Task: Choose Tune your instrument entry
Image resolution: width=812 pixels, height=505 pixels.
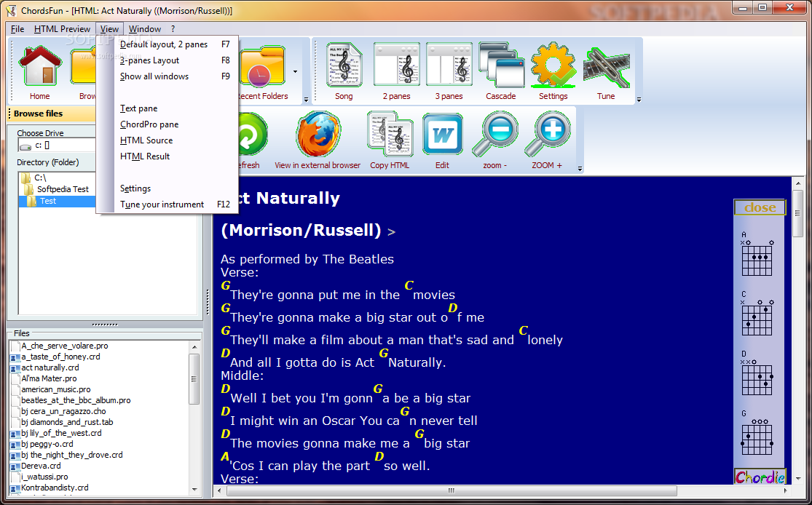Action: 167,205
